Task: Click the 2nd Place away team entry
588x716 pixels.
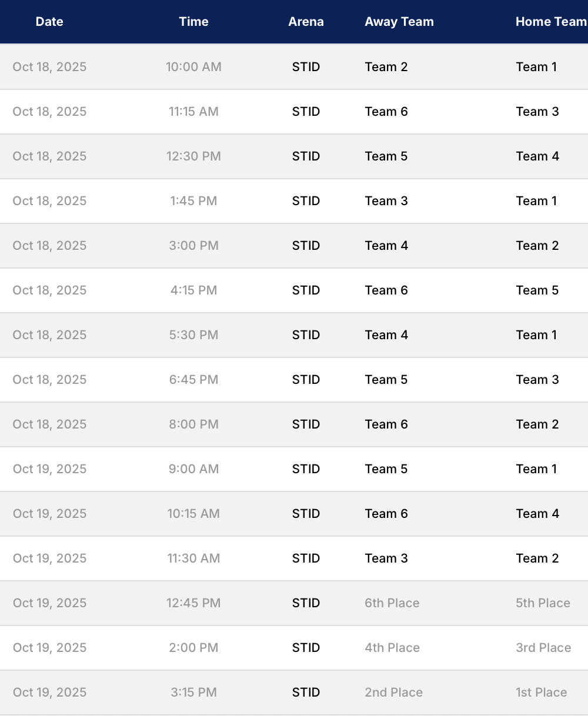Action: [x=393, y=692]
